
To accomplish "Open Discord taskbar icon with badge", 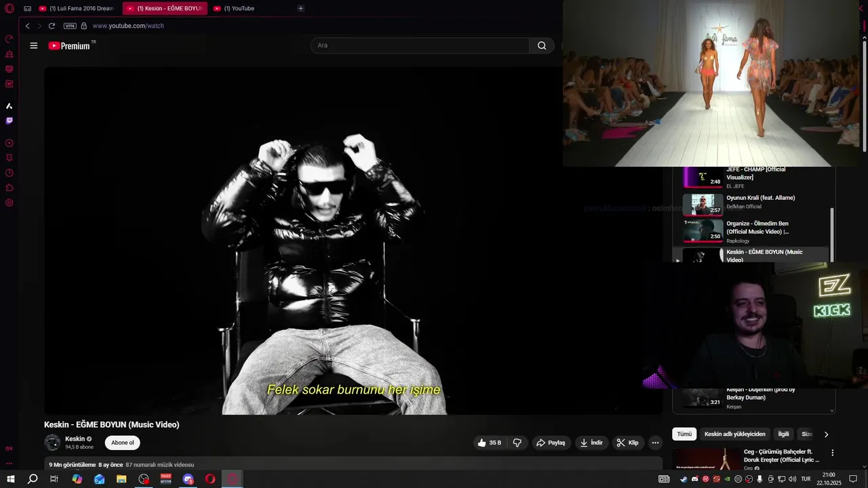I will (189, 479).
